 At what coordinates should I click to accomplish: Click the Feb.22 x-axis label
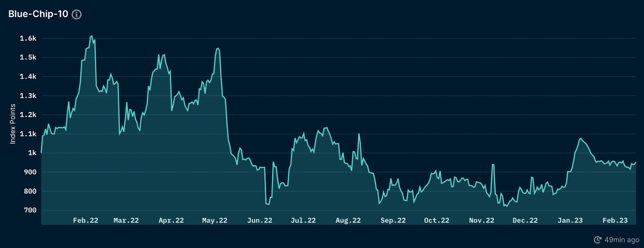pos(86,220)
